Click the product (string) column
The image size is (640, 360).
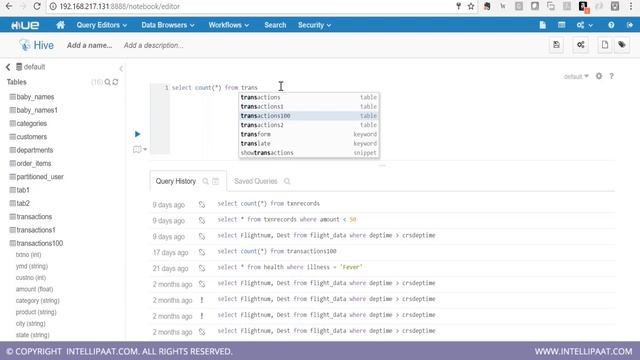(x=36, y=312)
